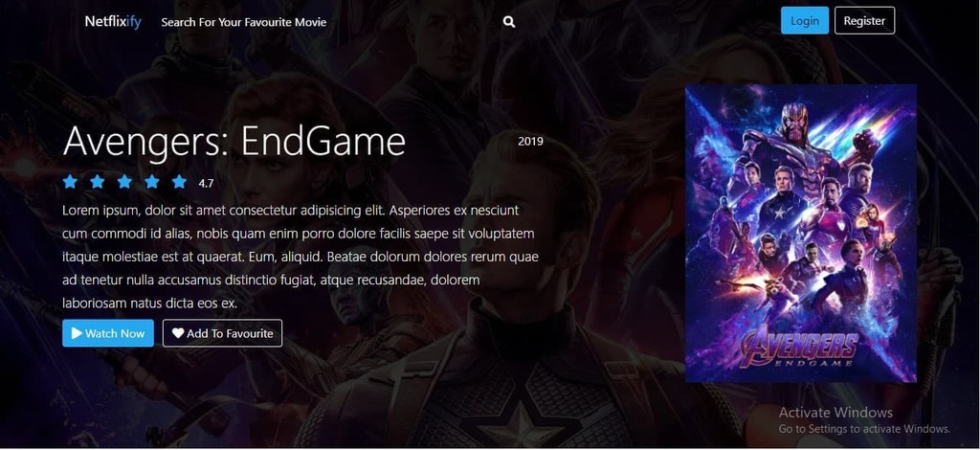This screenshot has width=980, height=450.
Task: Click the 4.7 rating value
Action: click(207, 183)
